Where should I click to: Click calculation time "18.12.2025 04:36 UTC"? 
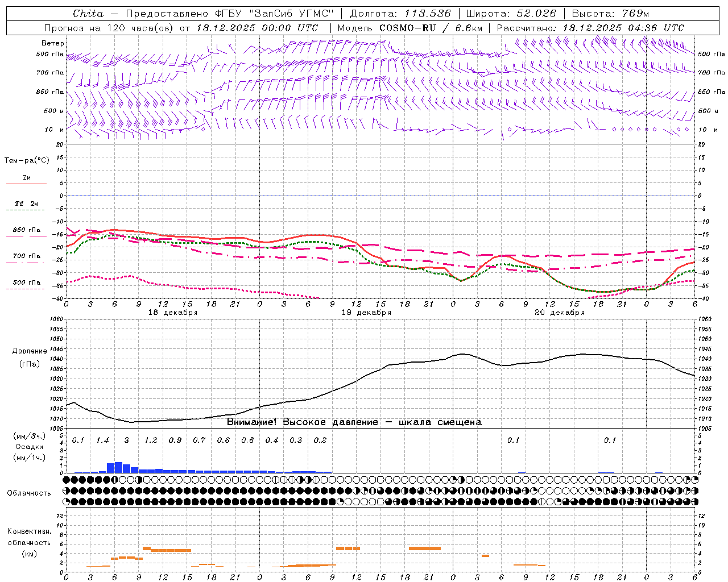[623, 28]
